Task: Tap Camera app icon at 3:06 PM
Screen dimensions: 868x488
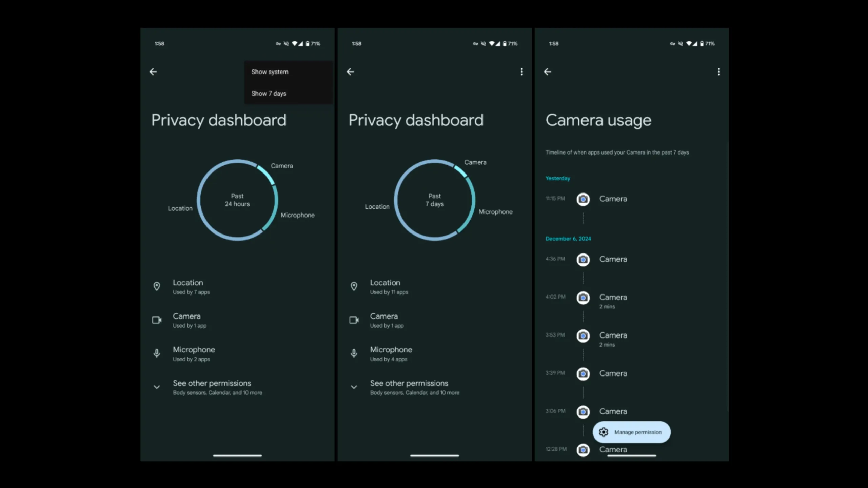Action: click(x=583, y=412)
